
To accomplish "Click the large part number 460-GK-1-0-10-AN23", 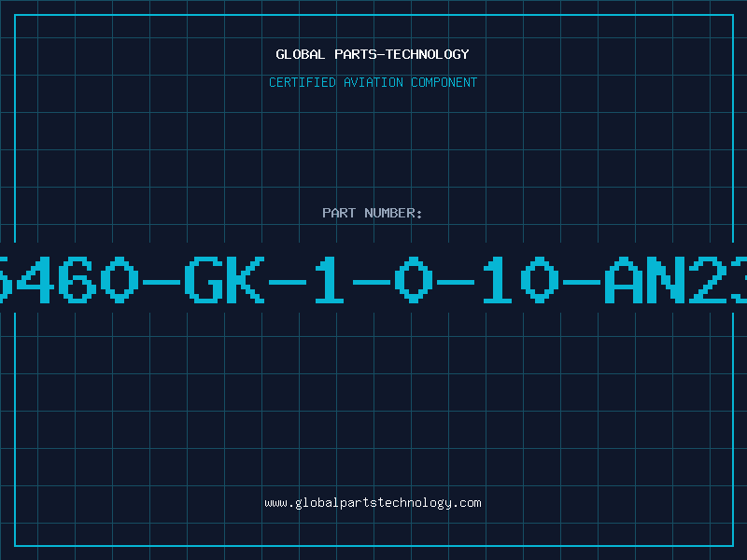I will 373,279.
